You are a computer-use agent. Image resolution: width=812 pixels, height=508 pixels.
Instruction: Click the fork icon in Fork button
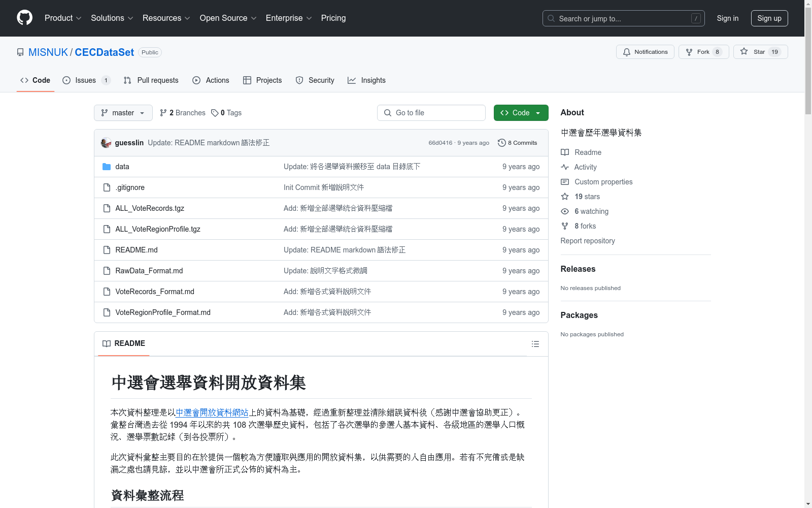click(x=689, y=52)
